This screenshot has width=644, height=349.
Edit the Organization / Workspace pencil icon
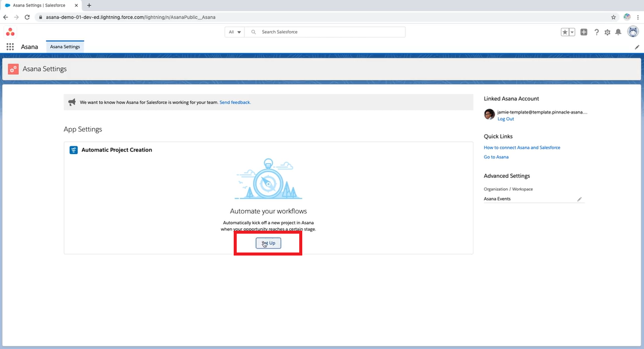[580, 199]
